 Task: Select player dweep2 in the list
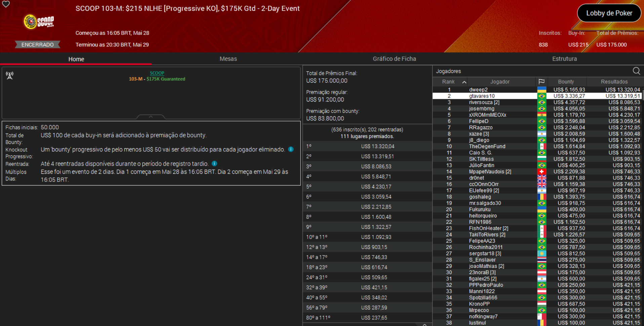tap(537, 90)
